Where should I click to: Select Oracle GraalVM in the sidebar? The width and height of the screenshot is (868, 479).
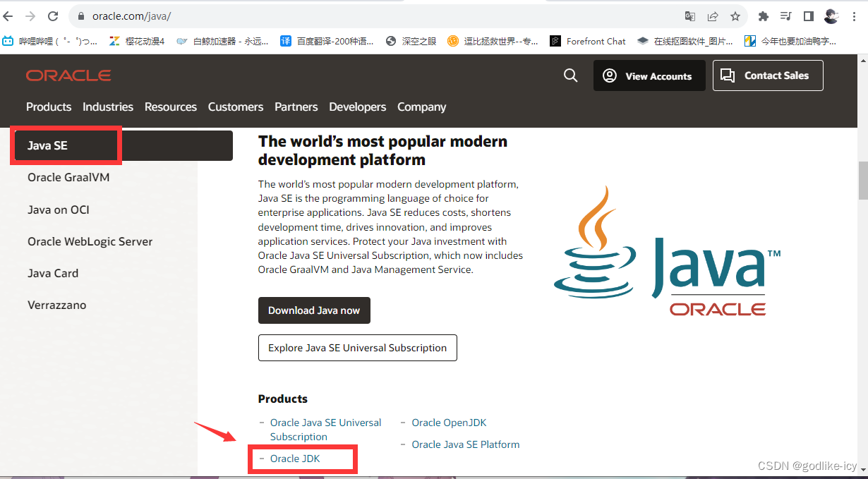pyautogui.click(x=68, y=177)
